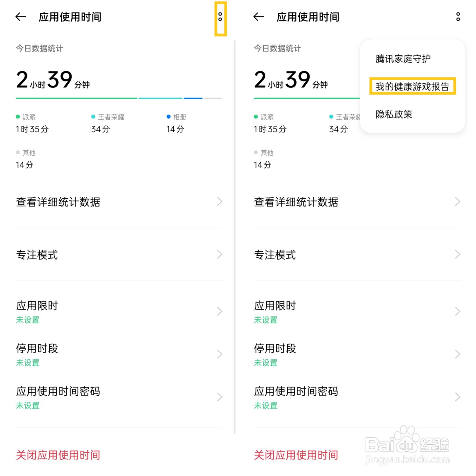The height and width of the screenshot is (476, 476).
Task: Open 专注模式 row on right screen
Action: pyautogui.click(x=357, y=255)
